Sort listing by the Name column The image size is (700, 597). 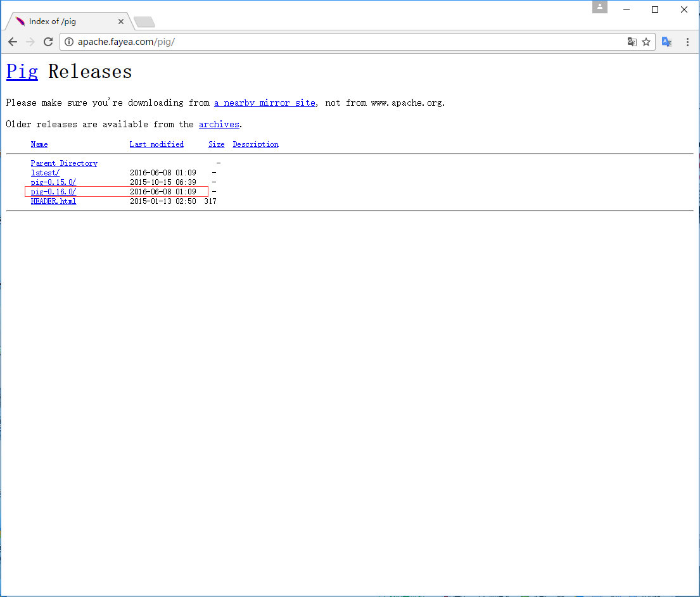[x=39, y=144]
